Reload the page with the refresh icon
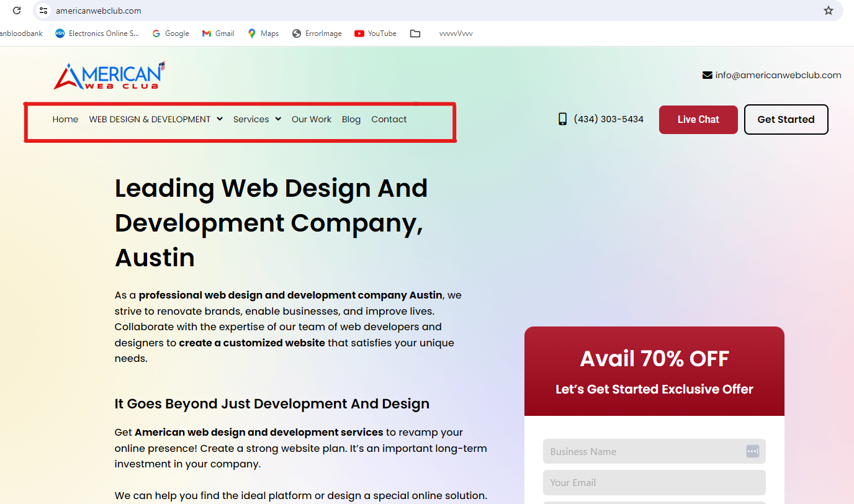 click(17, 11)
